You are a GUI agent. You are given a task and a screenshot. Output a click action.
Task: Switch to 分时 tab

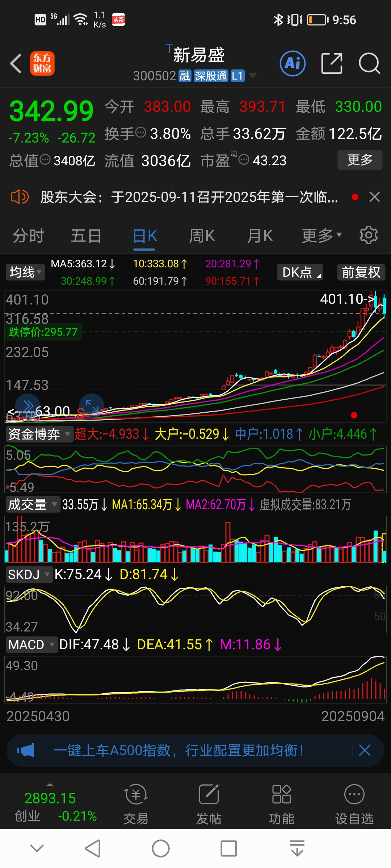tap(29, 236)
